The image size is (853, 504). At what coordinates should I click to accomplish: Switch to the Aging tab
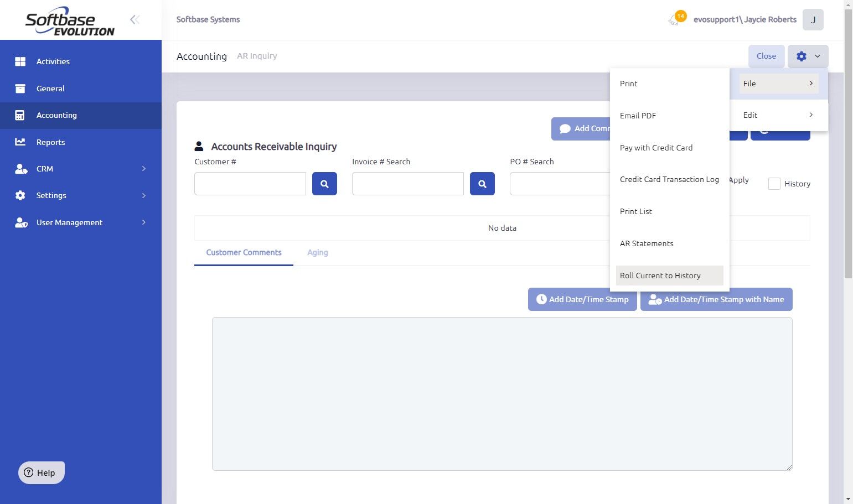[x=317, y=252]
